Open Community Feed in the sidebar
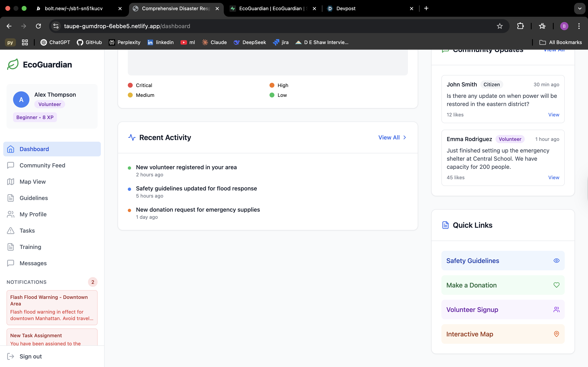 (x=42, y=165)
